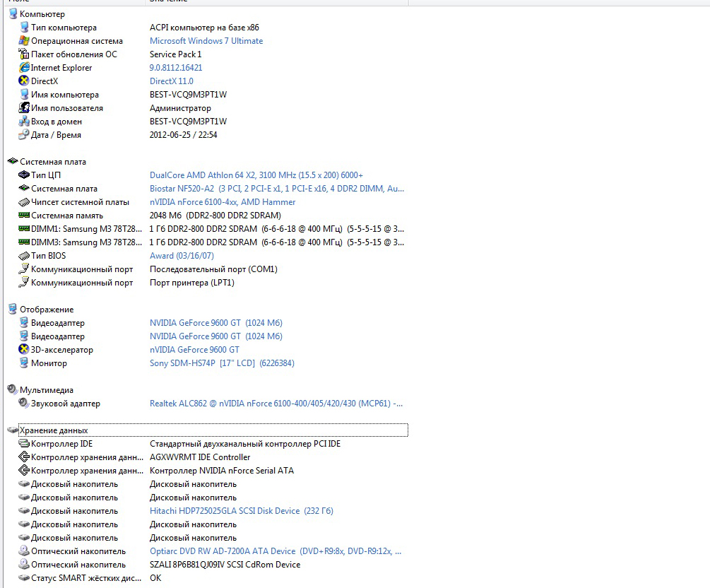Screen dimensions: 710x588
Task: Follow the nVIDIA nForce 6100-4xx chipset link
Action: tap(223, 202)
